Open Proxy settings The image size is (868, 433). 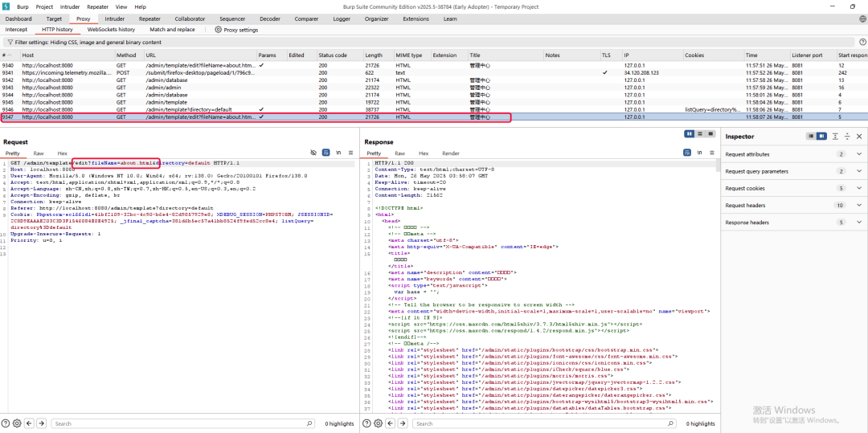point(236,30)
